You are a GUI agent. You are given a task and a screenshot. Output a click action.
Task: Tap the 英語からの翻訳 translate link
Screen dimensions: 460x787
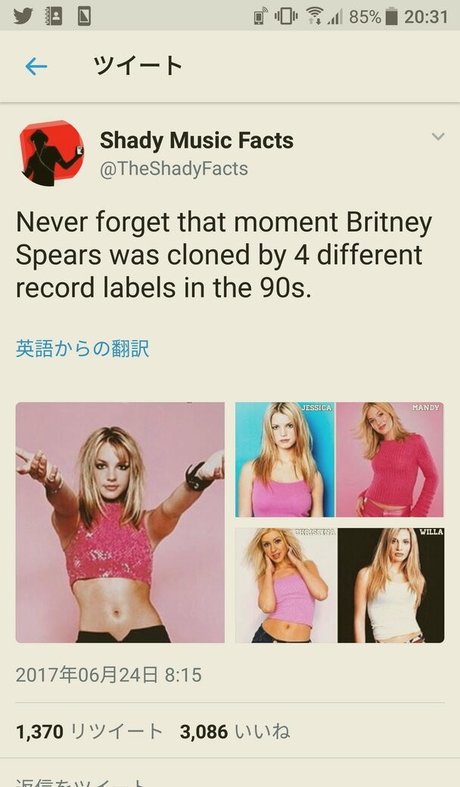tap(82, 348)
